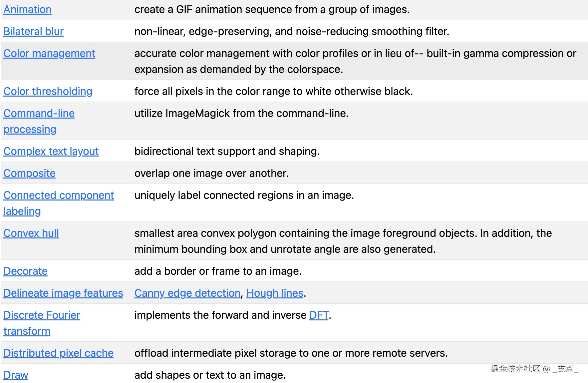Open Delineate image features link
The image size is (588, 383).
tap(63, 293)
